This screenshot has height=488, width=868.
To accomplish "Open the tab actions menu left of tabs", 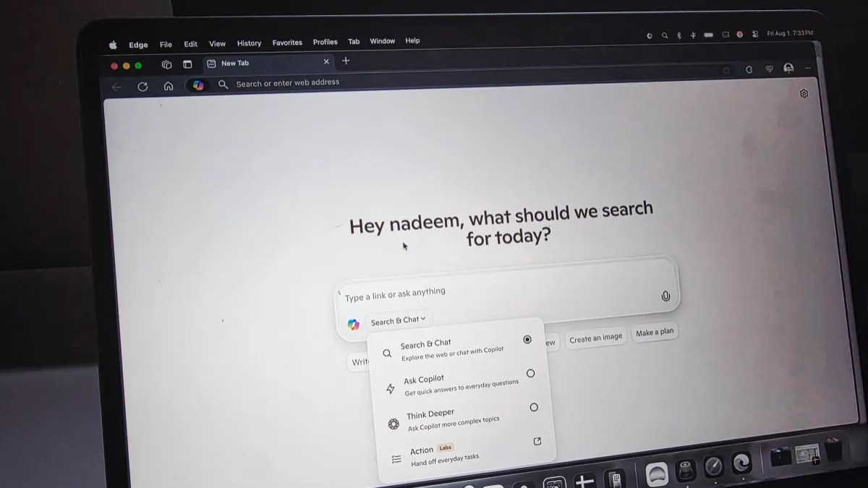I will click(166, 64).
